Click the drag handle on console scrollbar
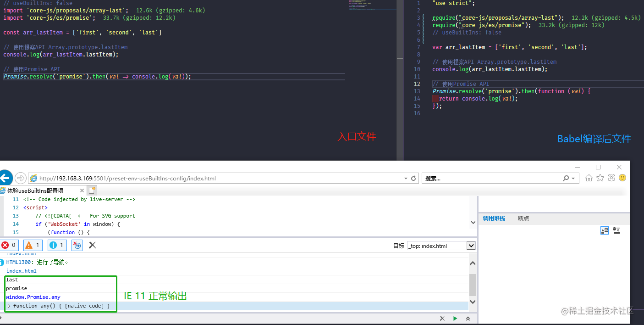 [473, 285]
